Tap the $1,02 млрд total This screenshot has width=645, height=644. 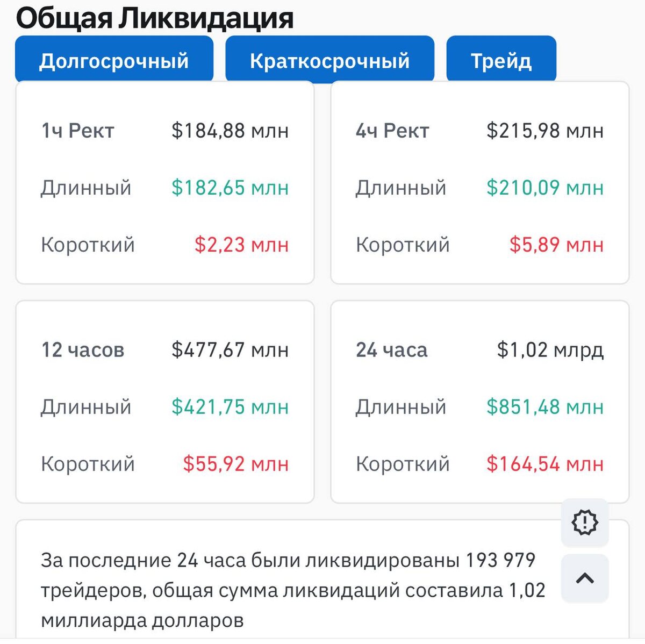(550, 350)
